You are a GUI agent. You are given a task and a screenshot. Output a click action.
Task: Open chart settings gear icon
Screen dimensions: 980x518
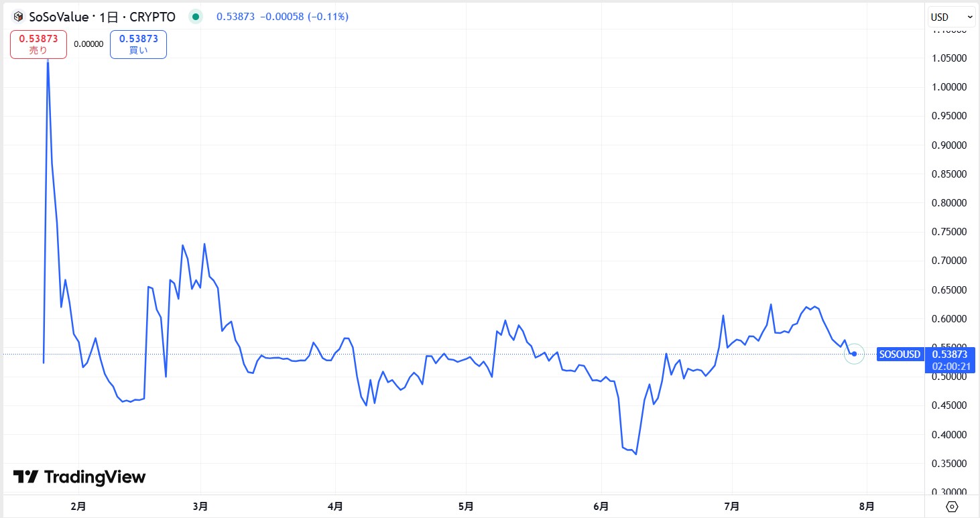pos(952,506)
